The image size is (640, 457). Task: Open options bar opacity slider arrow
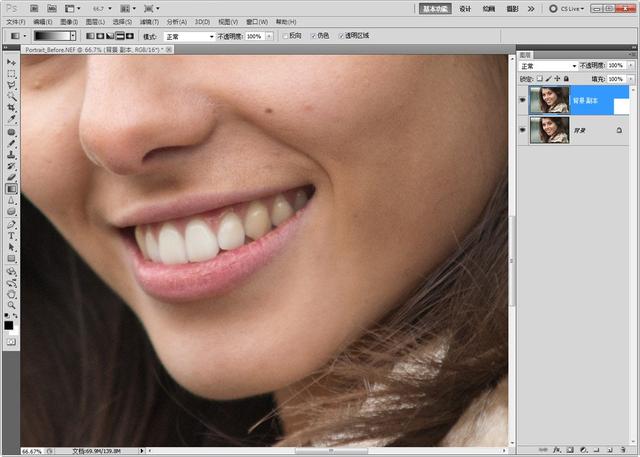[269, 37]
